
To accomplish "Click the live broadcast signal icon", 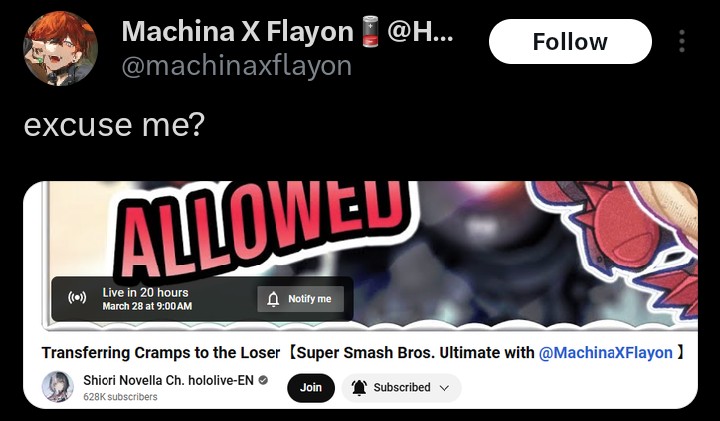I will 77,298.
